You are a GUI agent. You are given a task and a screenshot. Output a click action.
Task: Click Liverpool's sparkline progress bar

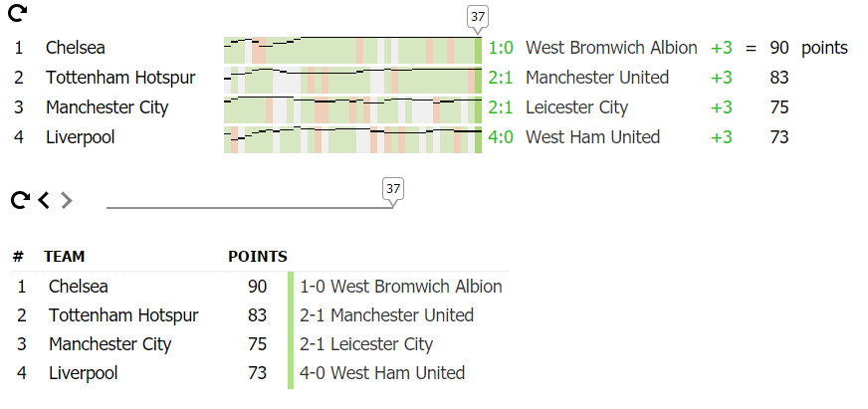352,137
